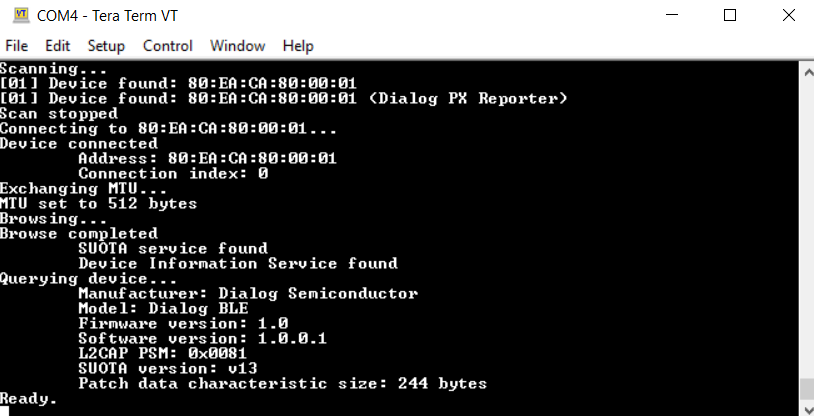This screenshot has height=416, width=814.
Task: Click the 'Firmware version: 1.0' line
Action: [x=183, y=324]
